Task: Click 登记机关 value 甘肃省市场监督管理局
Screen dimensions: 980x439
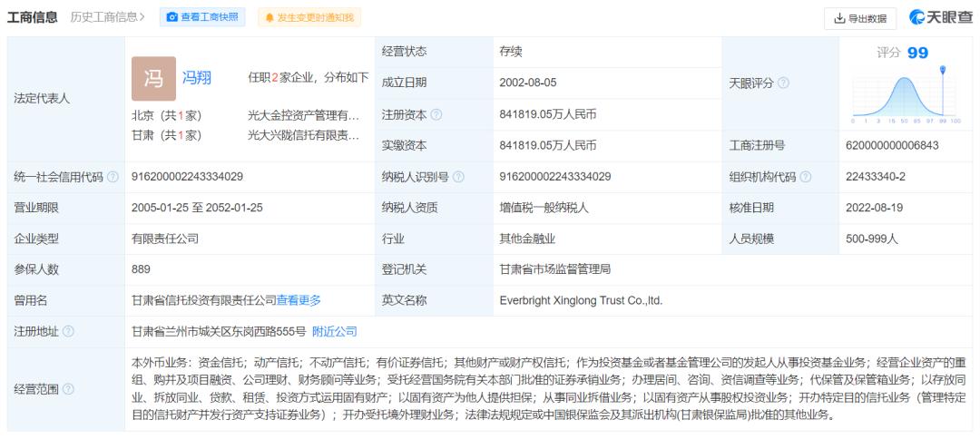Action: point(555,269)
